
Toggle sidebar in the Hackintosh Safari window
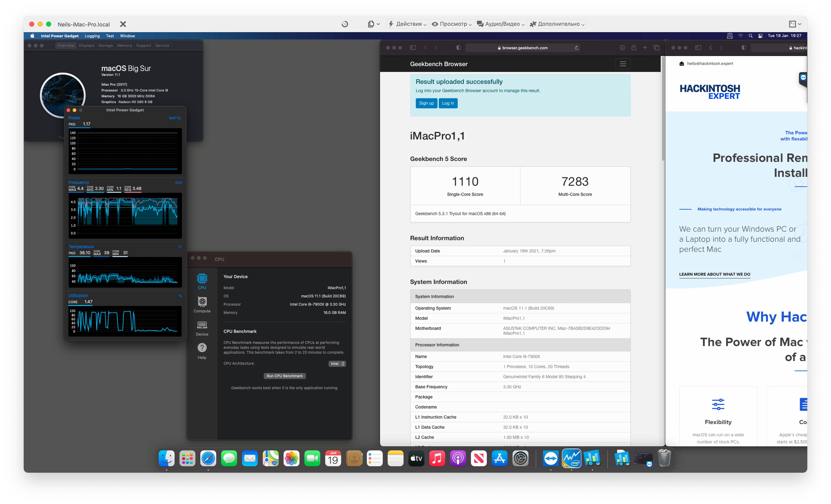coord(698,48)
